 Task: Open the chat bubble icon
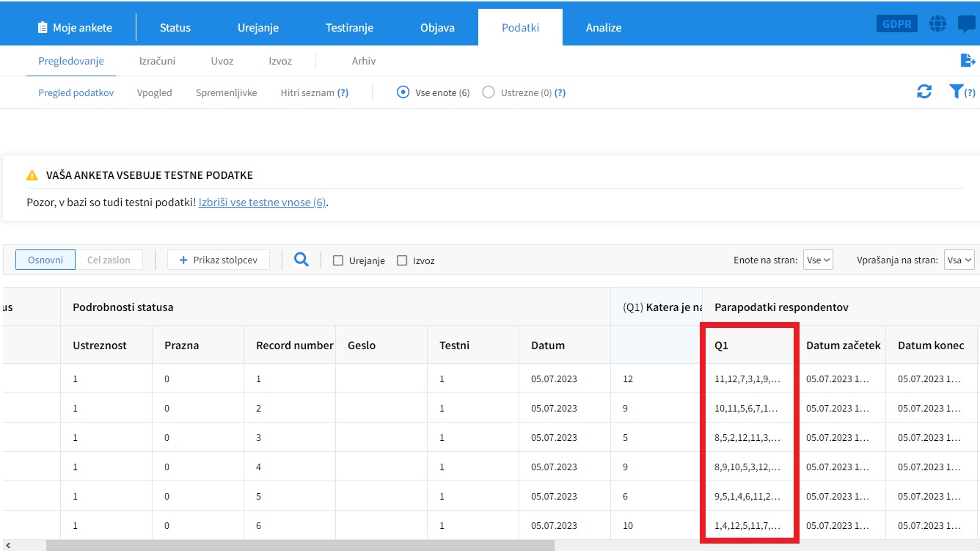pyautogui.click(x=967, y=24)
